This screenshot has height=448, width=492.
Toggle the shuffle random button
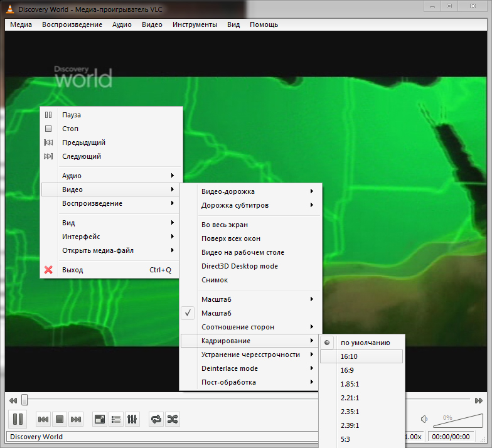click(173, 419)
